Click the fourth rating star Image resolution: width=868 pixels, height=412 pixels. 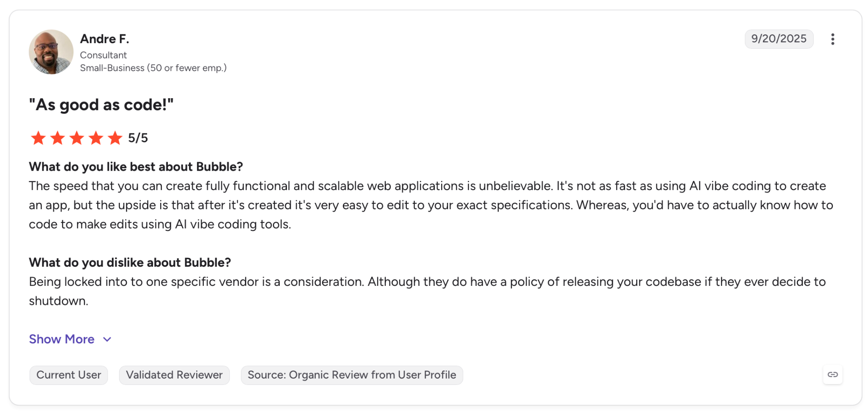tap(96, 138)
